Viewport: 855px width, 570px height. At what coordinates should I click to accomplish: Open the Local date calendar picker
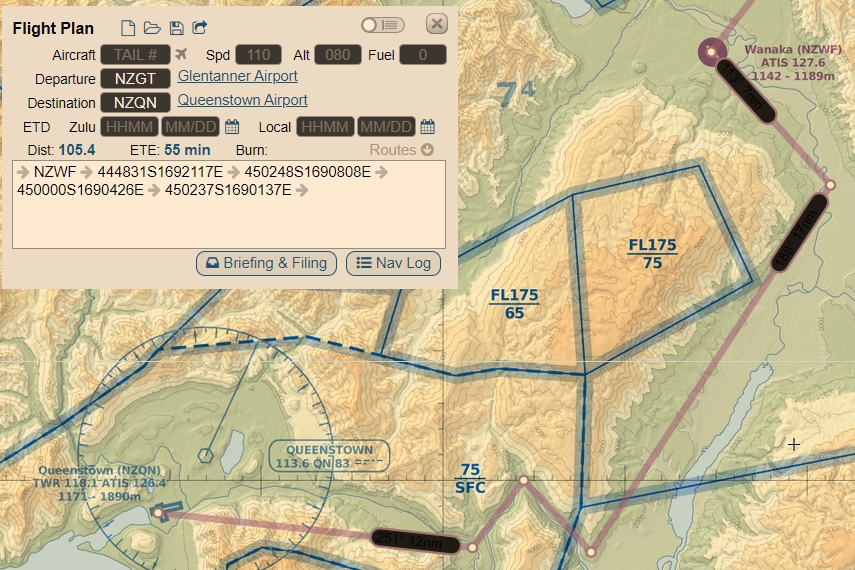pos(428,127)
